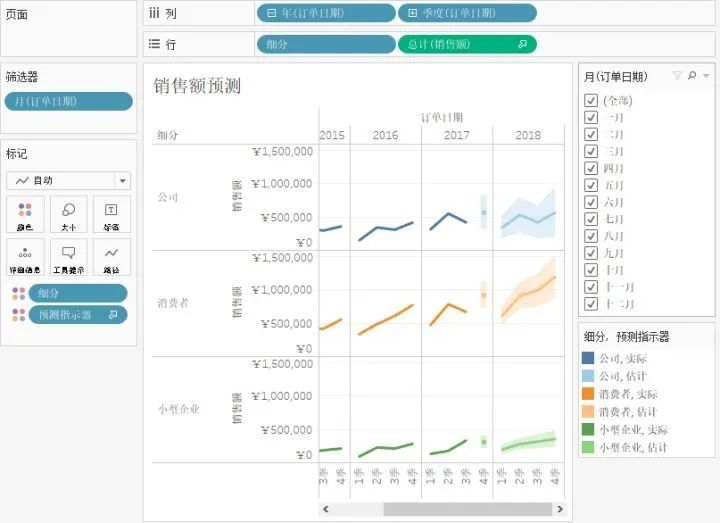Viewport: 720px width, 523px height.
Task: Click the 公司, 实际 legend color swatch
Action: coord(588,358)
